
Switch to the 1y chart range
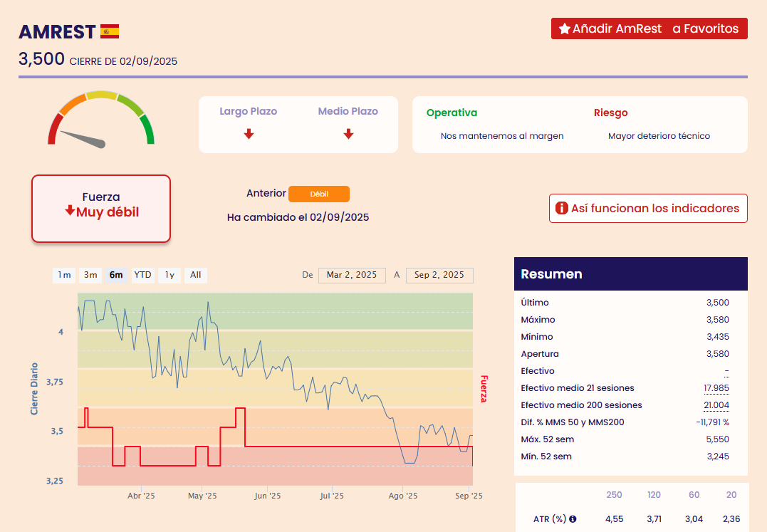tap(169, 275)
